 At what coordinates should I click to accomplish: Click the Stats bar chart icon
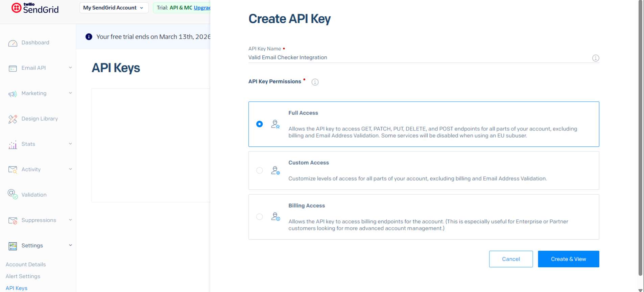13,145
